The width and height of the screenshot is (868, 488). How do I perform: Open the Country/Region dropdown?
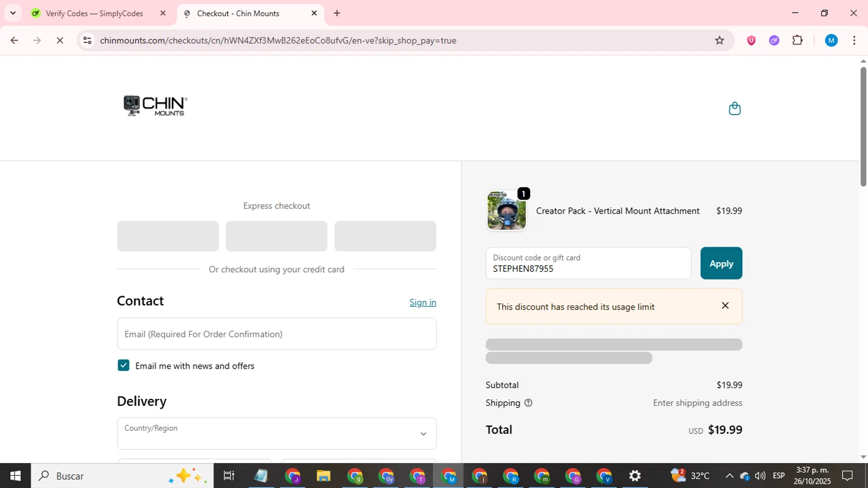[277, 434]
